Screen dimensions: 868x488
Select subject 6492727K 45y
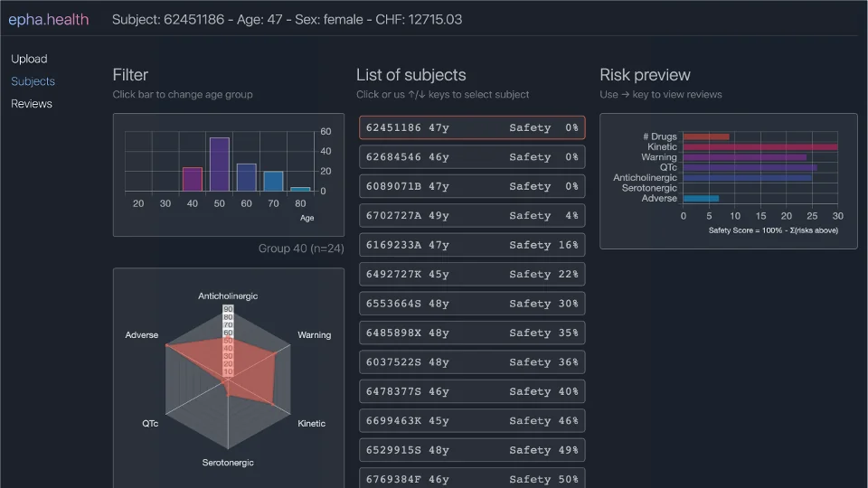pyautogui.click(x=472, y=275)
